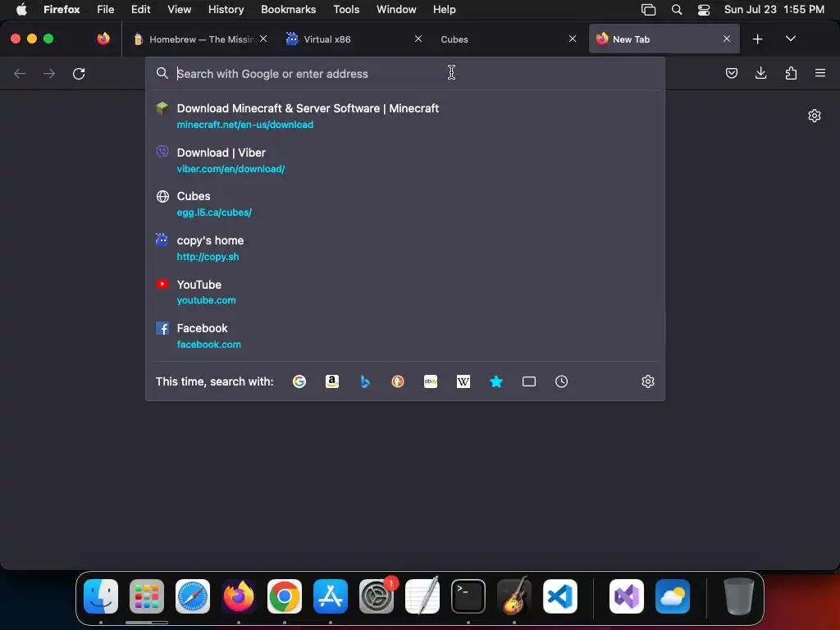Open GarageBand from the Dock
Viewport: 840px width, 630px height.
click(x=514, y=596)
